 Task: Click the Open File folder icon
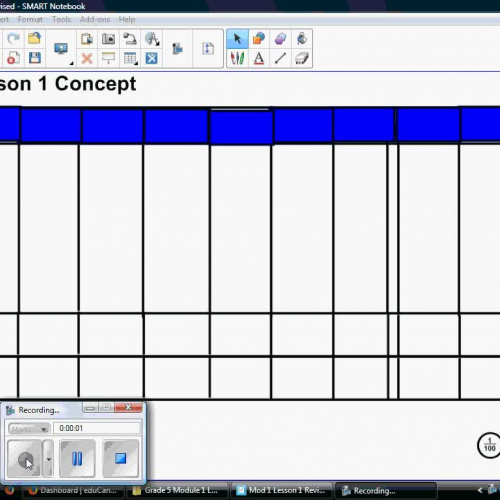(x=34, y=39)
